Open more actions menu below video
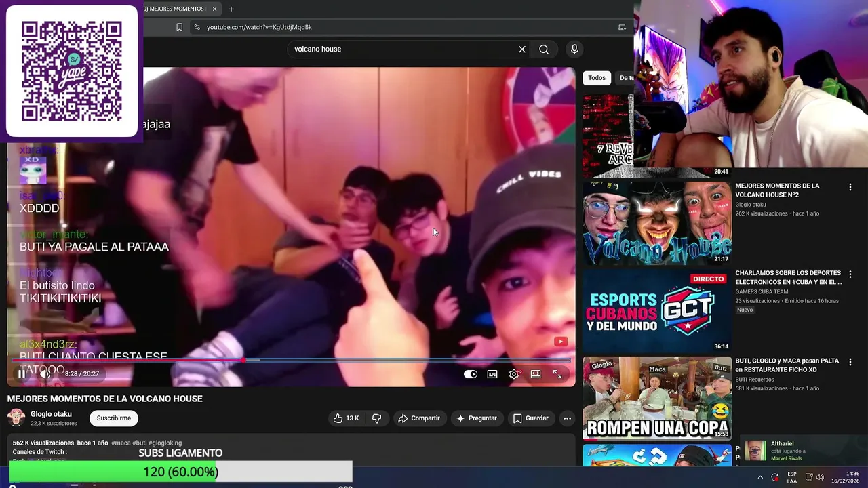868x488 pixels. coord(567,418)
